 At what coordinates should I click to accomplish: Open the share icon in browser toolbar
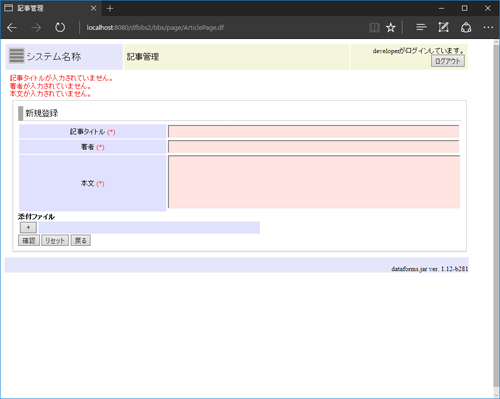point(466,27)
